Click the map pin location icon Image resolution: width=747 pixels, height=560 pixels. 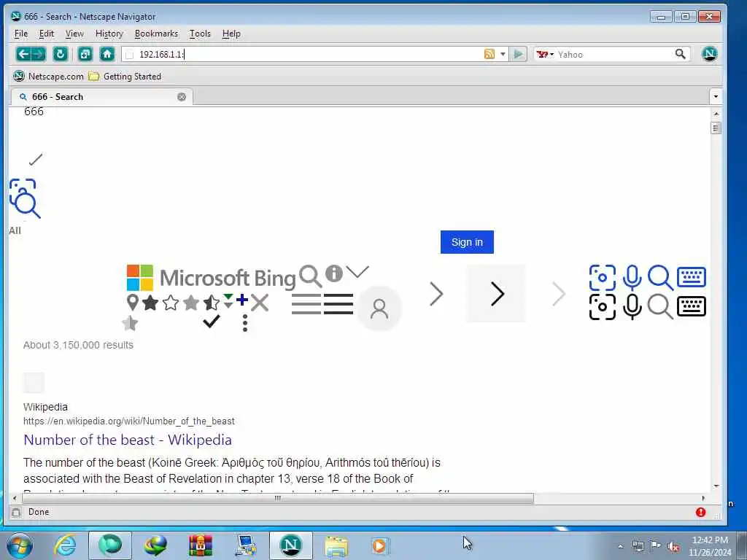click(x=133, y=302)
